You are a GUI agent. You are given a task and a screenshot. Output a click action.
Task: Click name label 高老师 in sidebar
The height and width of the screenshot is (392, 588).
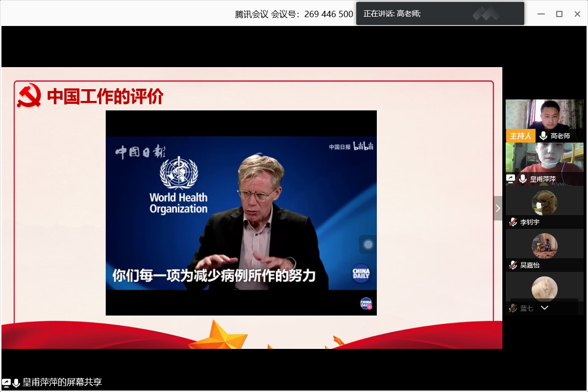[x=560, y=136]
